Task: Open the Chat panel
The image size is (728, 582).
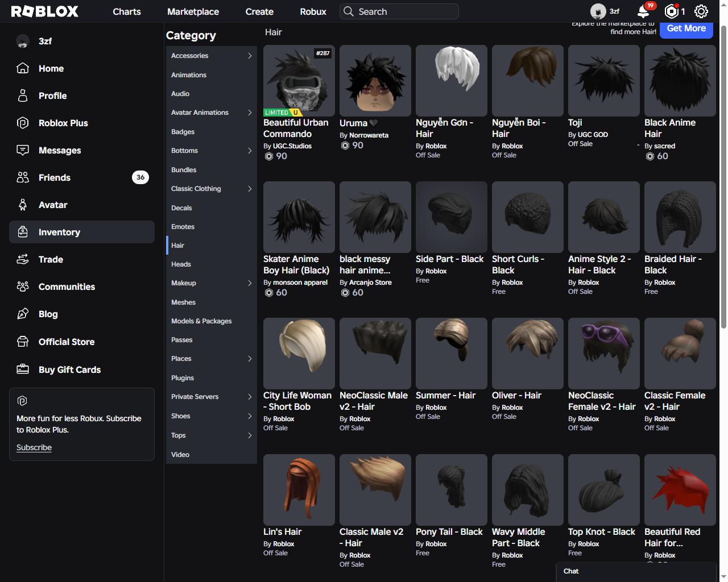Action: click(x=636, y=572)
